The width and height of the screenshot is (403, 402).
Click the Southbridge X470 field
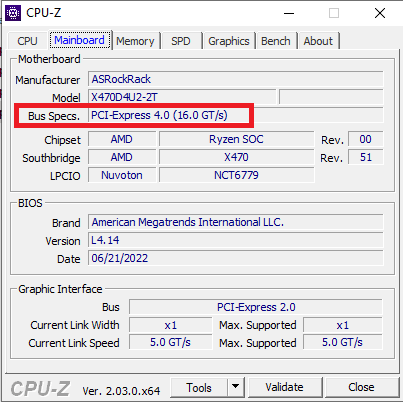[236, 157]
